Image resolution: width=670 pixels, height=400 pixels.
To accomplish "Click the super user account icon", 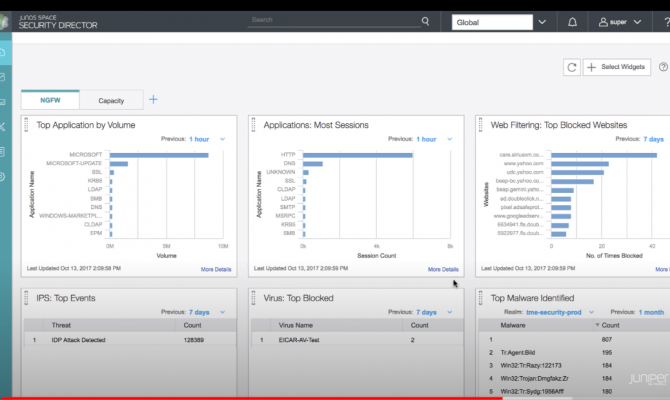I will [x=603, y=22].
